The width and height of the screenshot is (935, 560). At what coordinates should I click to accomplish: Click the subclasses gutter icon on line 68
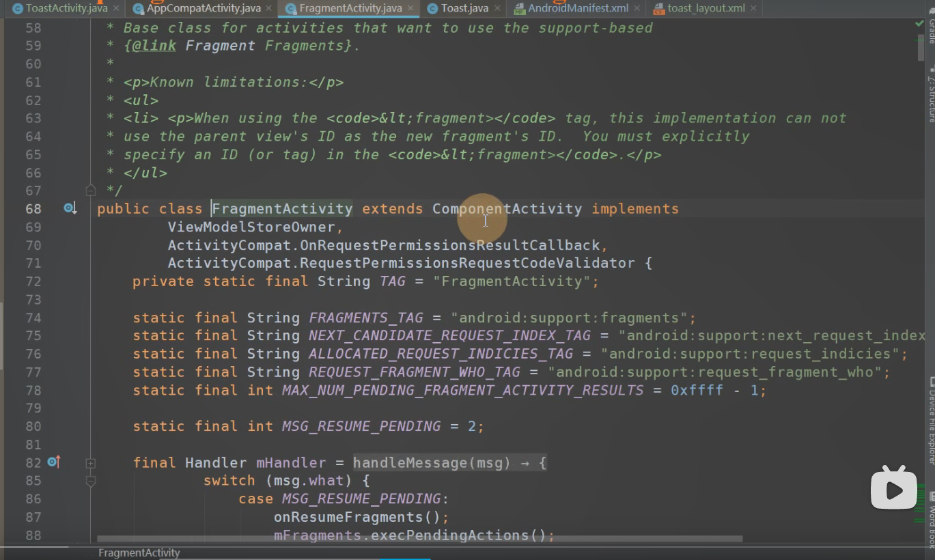[70, 208]
